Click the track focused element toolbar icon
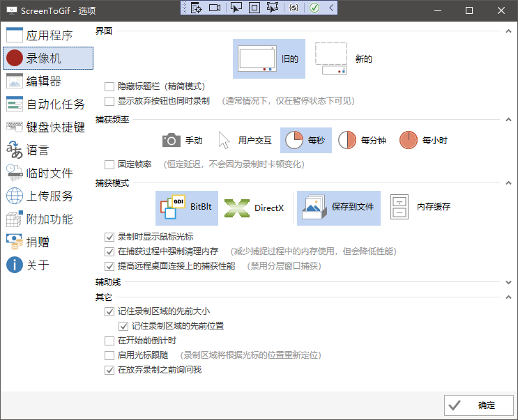The height and width of the screenshot is (420, 518). pos(273,8)
